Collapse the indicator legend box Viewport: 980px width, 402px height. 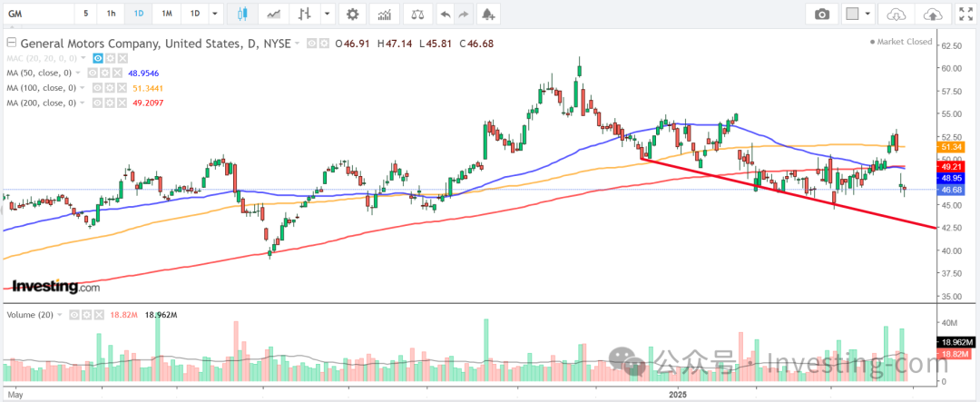click(x=11, y=44)
